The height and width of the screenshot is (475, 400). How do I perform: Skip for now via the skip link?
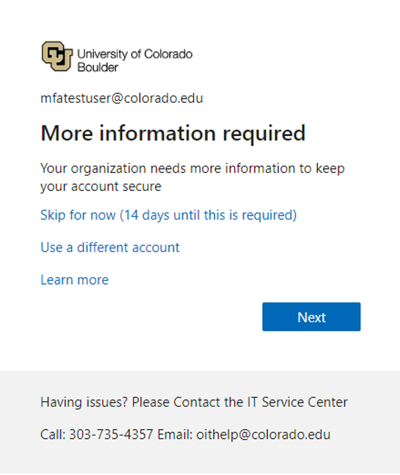pos(168,215)
